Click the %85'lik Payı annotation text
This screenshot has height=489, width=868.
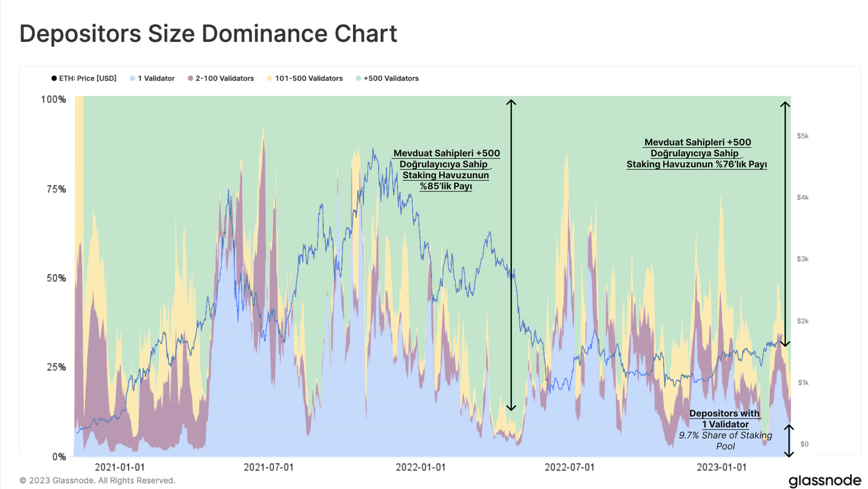446,186
